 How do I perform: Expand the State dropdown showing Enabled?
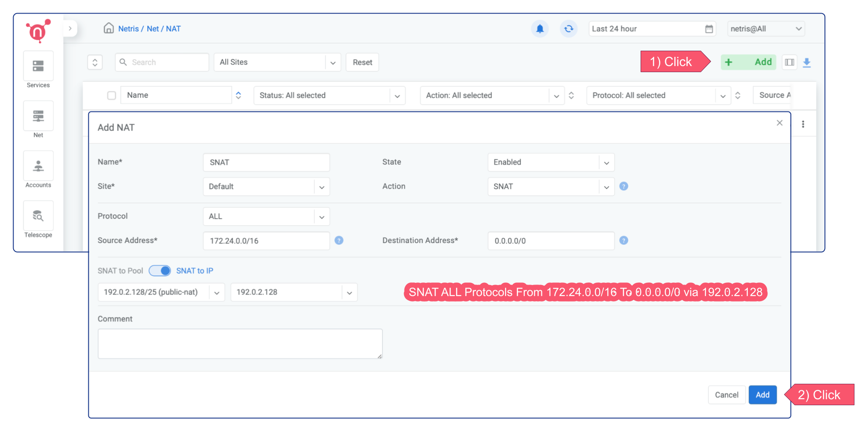(x=607, y=162)
